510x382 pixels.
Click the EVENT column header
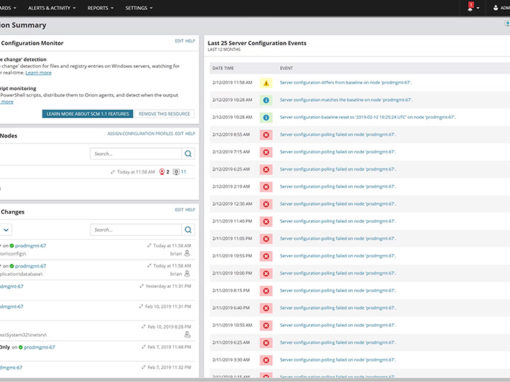click(286, 68)
